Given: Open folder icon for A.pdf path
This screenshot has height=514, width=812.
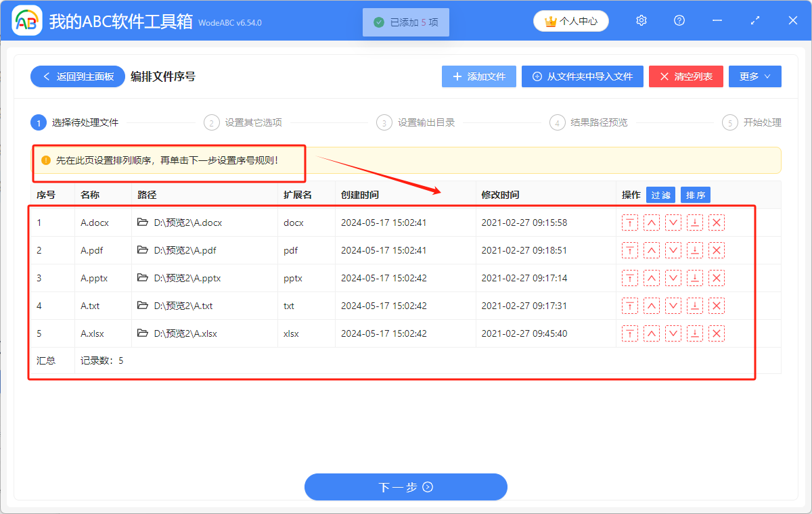Looking at the screenshot, I should coord(143,250).
